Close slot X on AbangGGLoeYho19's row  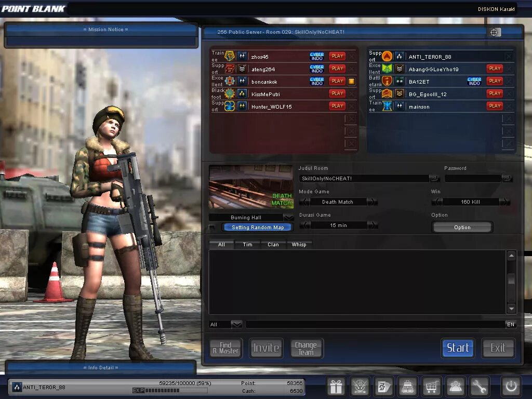click(x=509, y=69)
